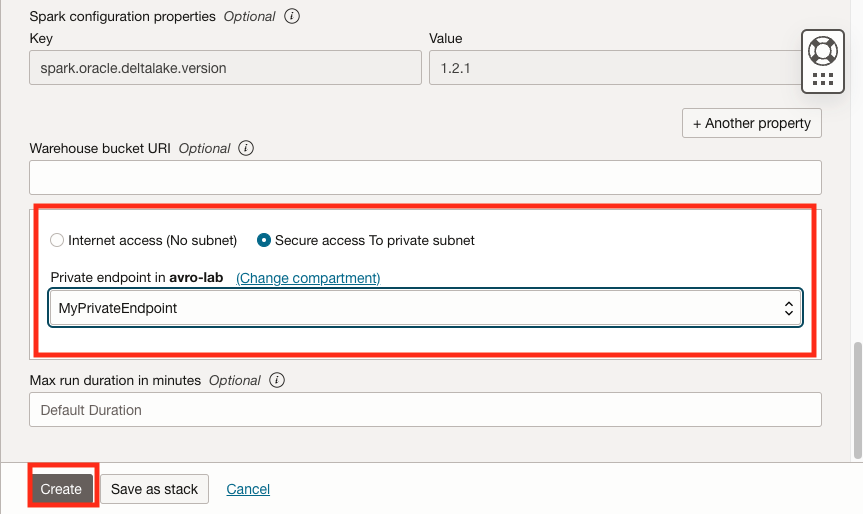Click the Create button

click(61, 489)
